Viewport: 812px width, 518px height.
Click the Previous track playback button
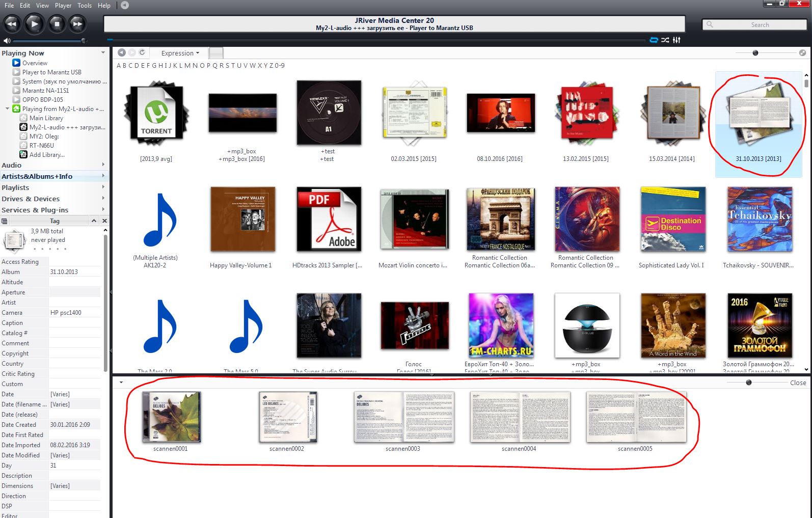pyautogui.click(x=12, y=24)
